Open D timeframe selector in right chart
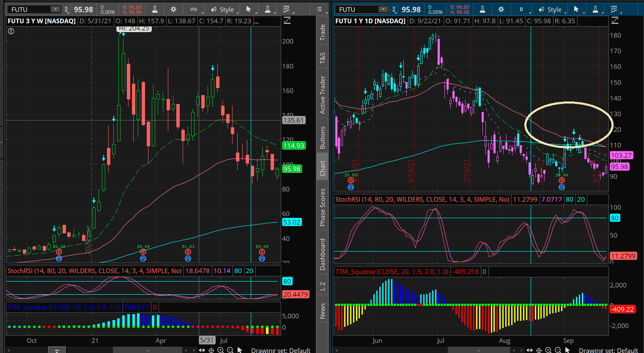Screen dimensions: 644x353 (521, 9)
